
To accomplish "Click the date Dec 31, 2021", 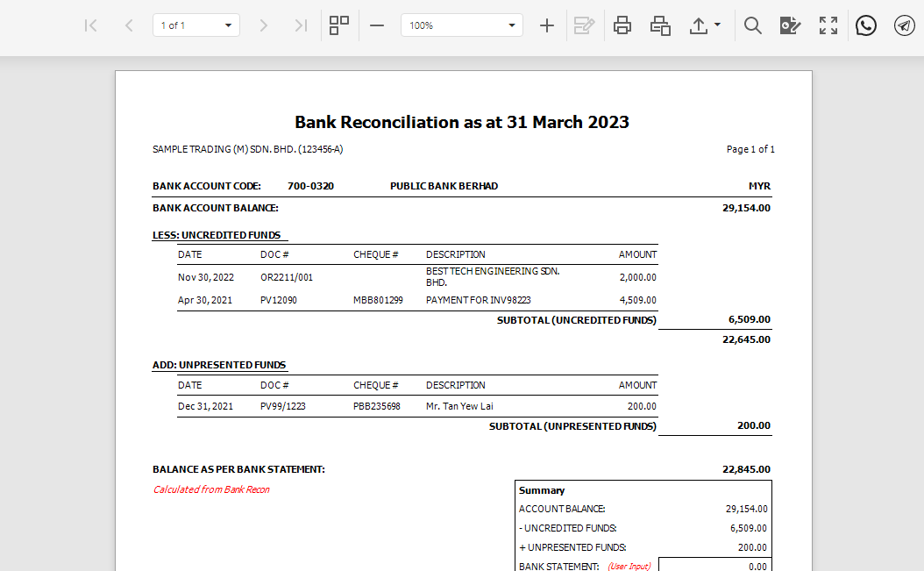I will pos(205,406).
